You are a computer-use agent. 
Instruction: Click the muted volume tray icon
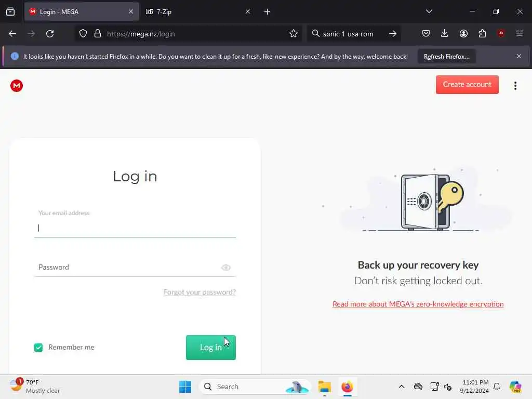[x=447, y=387]
